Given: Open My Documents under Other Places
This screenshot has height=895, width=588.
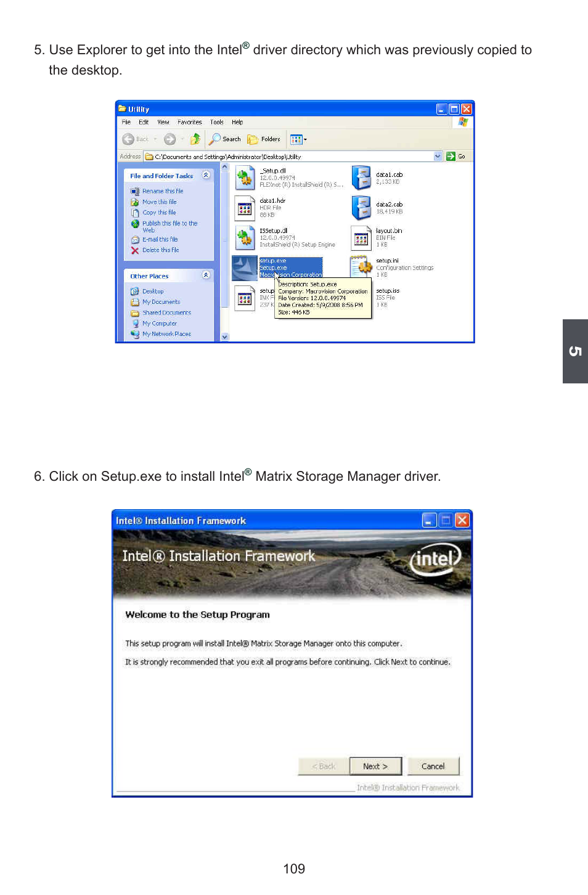Looking at the screenshot, I should coord(161,302).
